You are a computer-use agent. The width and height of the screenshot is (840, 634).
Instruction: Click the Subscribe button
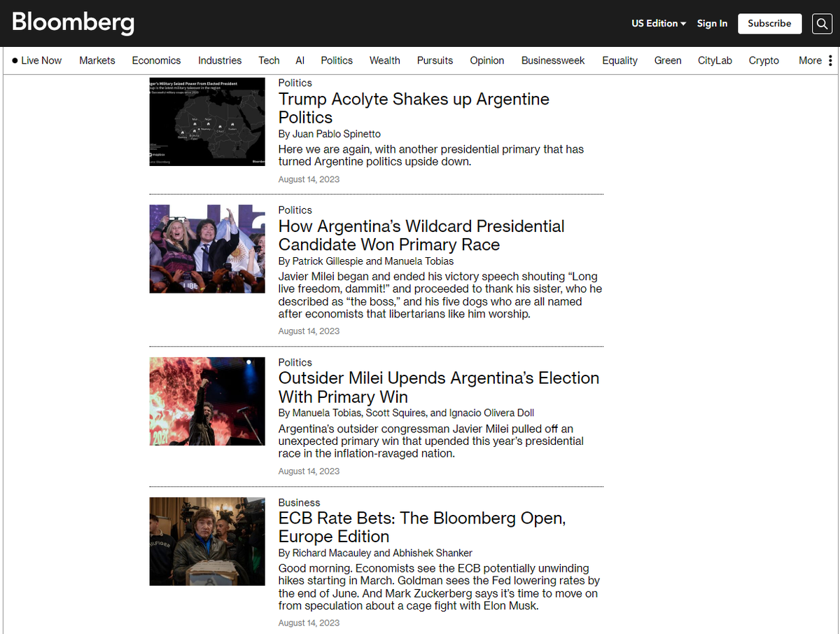pos(769,23)
